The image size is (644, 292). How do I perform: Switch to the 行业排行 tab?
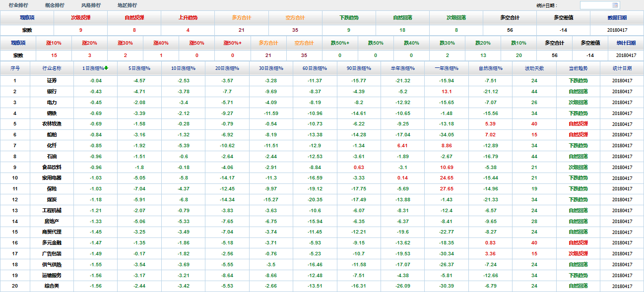[x=18, y=5]
